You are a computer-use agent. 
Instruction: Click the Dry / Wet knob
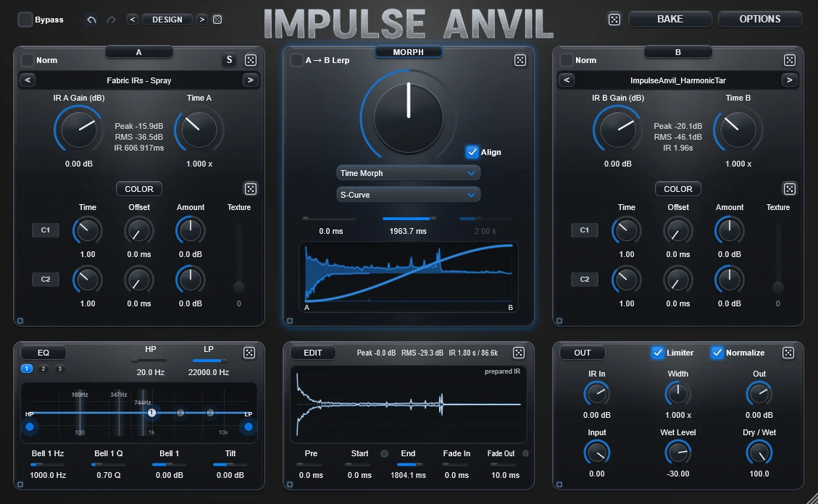pos(759,453)
